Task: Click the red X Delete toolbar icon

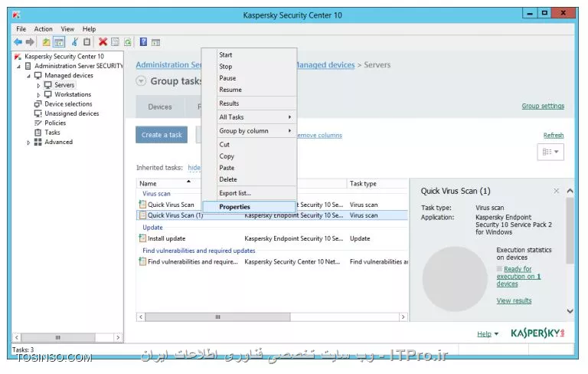Action: (x=103, y=41)
